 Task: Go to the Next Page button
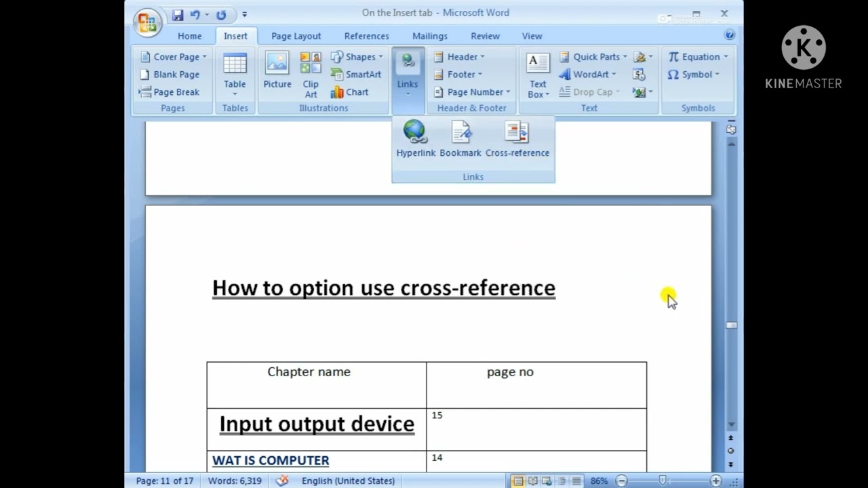pos(731,464)
